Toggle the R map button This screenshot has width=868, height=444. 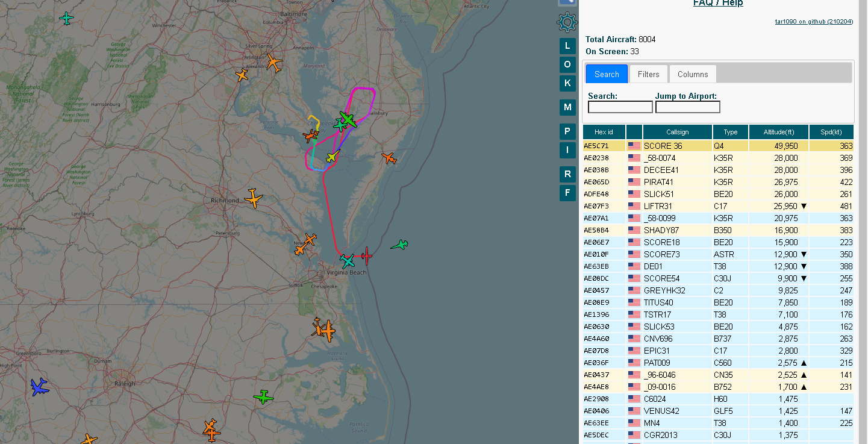[567, 174]
